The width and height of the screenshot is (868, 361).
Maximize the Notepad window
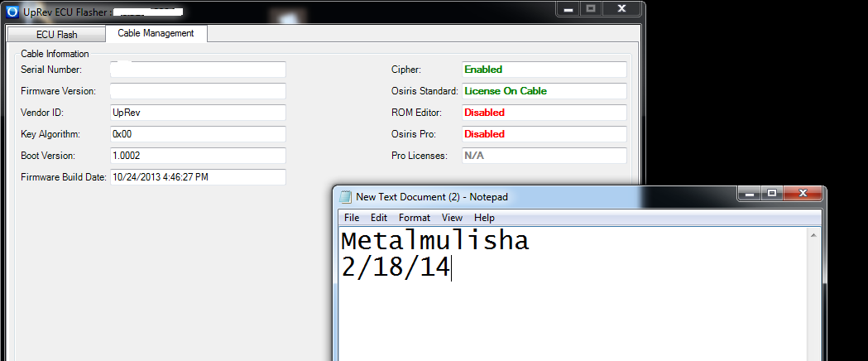pyautogui.click(x=771, y=193)
